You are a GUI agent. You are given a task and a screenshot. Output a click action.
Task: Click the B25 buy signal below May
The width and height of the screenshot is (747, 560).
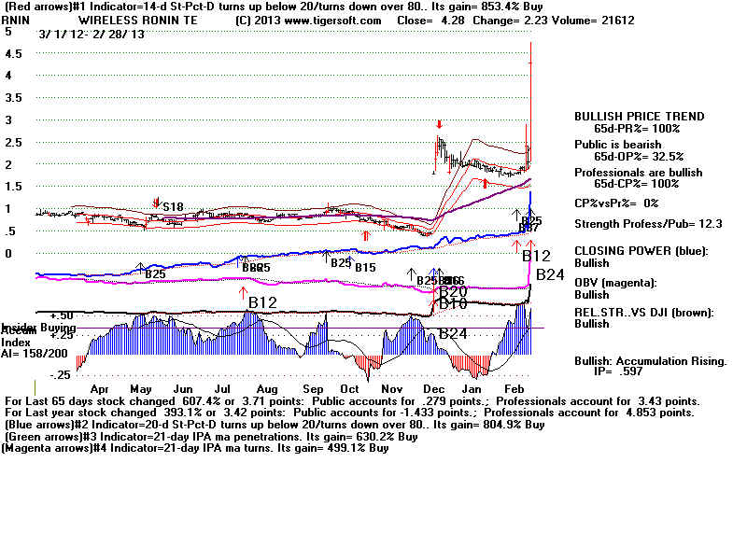tap(155, 274)
